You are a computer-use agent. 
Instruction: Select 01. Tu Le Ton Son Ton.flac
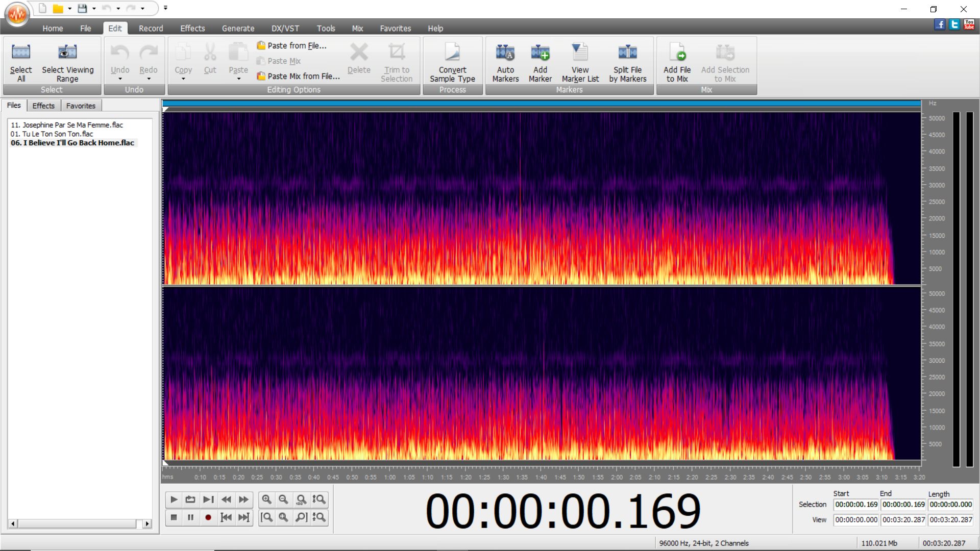click(52, 134)
